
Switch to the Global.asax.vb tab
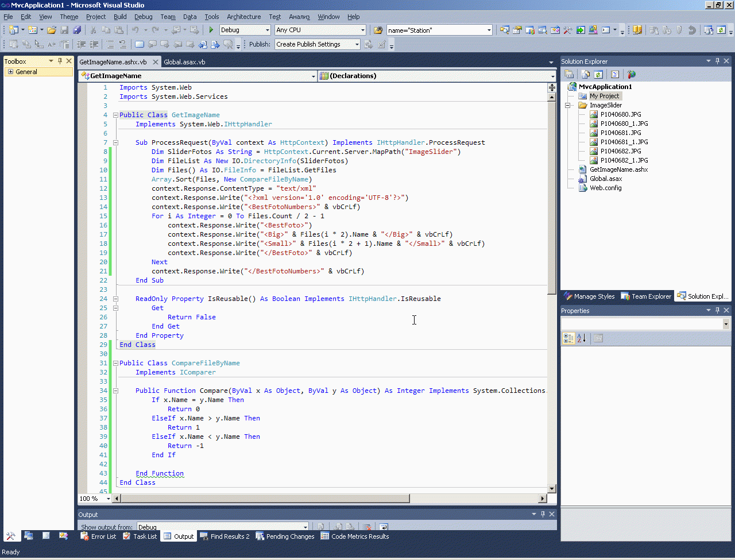[x=184, y=61]
